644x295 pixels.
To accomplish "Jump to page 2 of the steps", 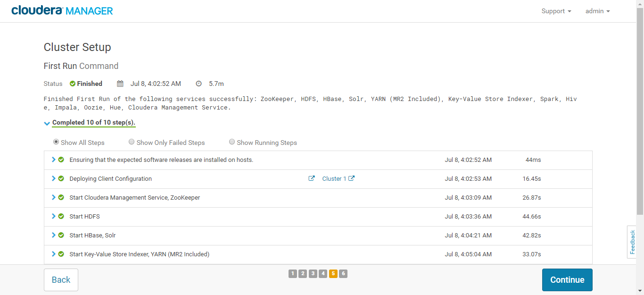I will (x=303, y=273).
